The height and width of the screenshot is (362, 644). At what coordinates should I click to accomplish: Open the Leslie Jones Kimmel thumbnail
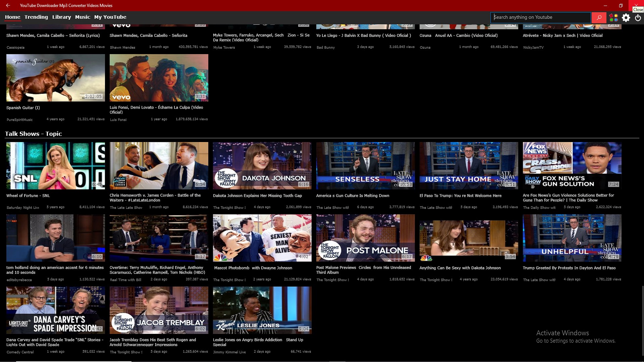click(262, 310)
